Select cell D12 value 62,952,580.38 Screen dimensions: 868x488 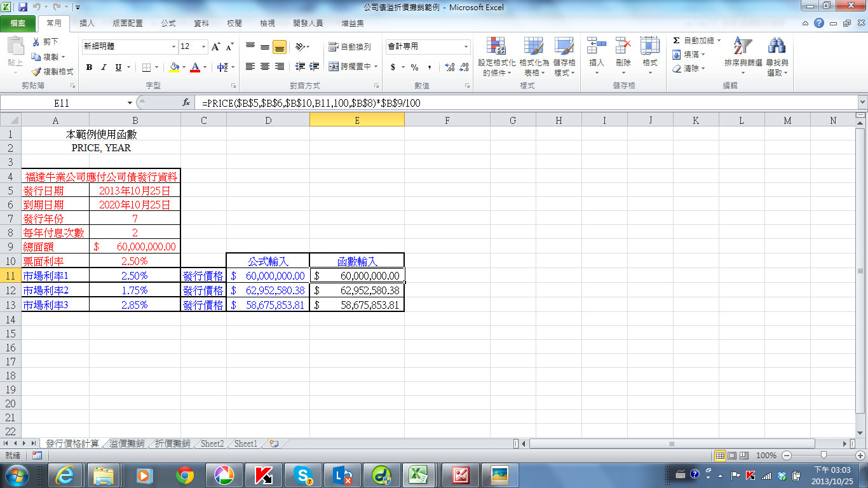coord(268,290)
